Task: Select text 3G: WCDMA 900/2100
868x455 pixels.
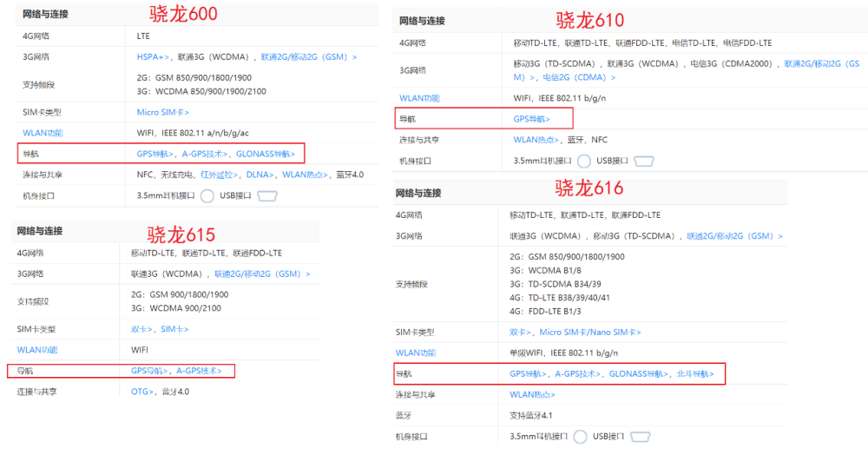Action: point(176,308)
